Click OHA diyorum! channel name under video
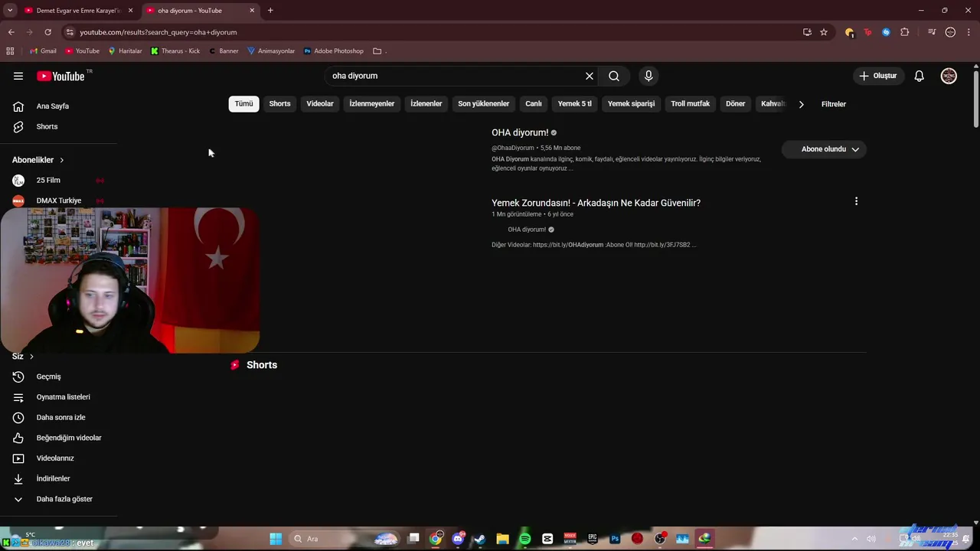This screenshot has width=980, height=551. click(x=527, y=230)
